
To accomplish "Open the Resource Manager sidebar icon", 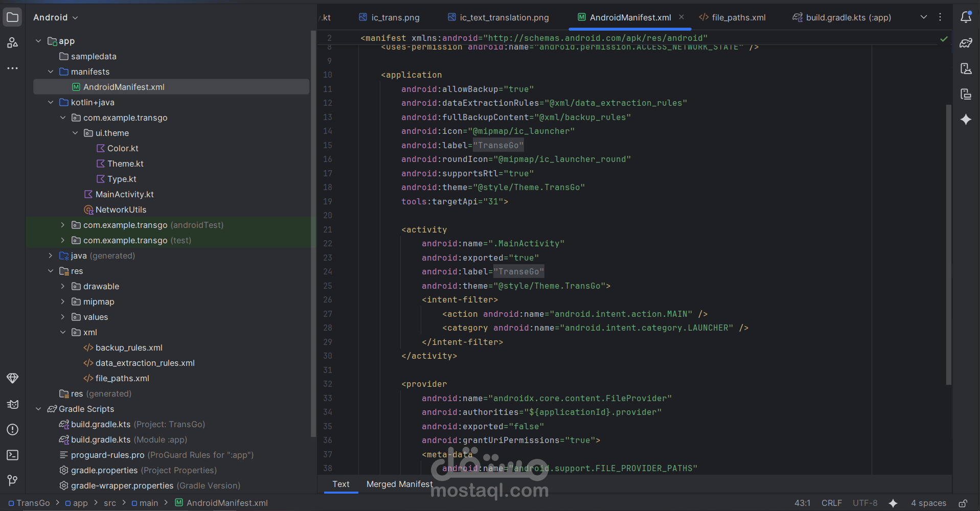I will click(x=13, y=43).
